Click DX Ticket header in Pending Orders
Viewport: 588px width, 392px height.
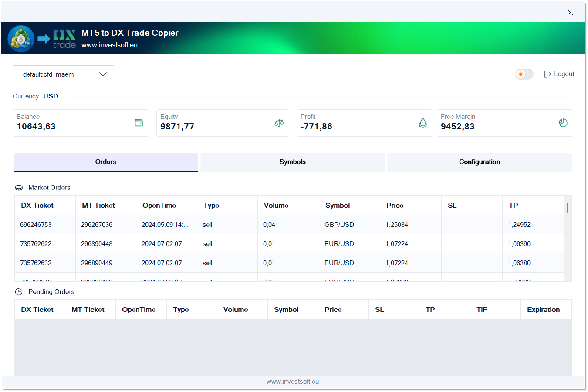coord(40,310)
